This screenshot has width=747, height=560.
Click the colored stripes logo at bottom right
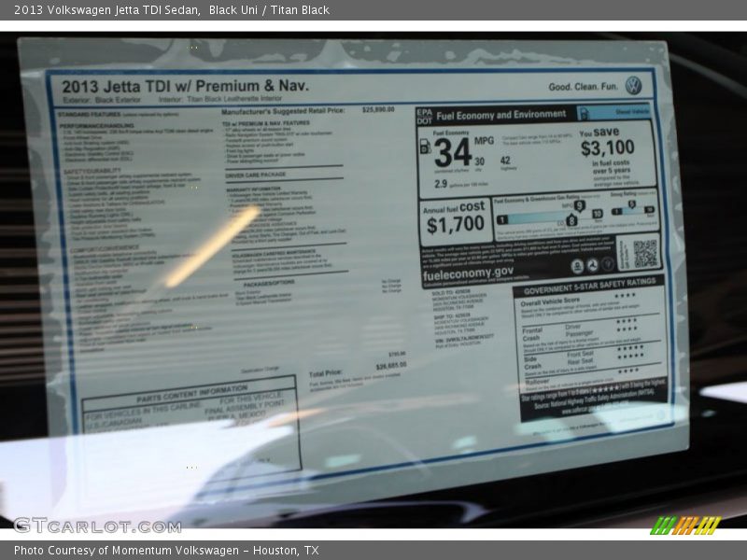[685, 525]
